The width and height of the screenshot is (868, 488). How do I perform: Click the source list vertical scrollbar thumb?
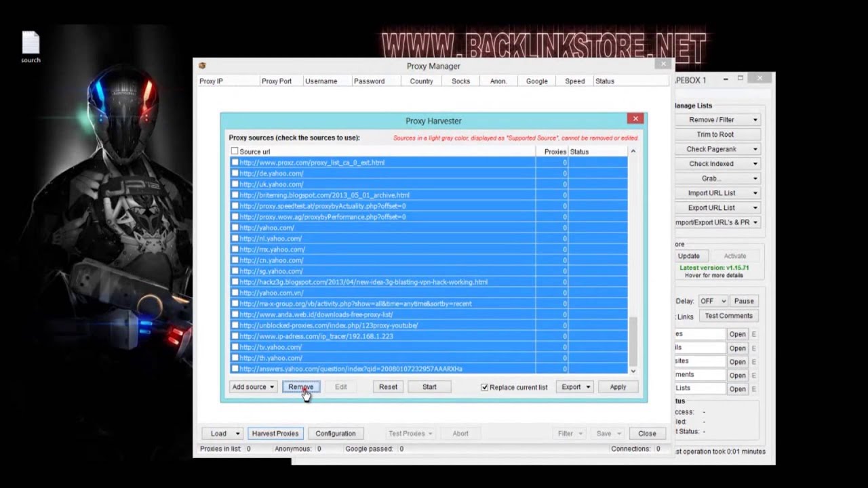click(633, 341)
